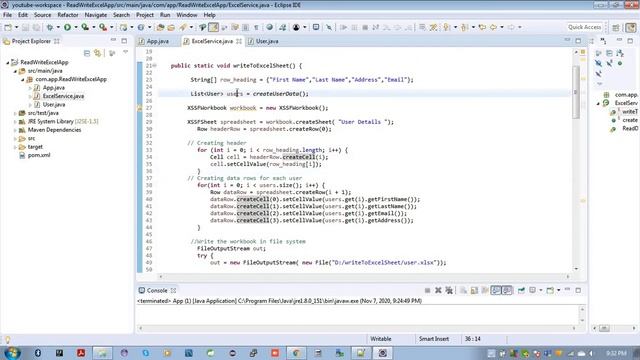Select the Console tab
Image resolution: width=640 pixels, height=360 pixels.
[x=157, y=290]
